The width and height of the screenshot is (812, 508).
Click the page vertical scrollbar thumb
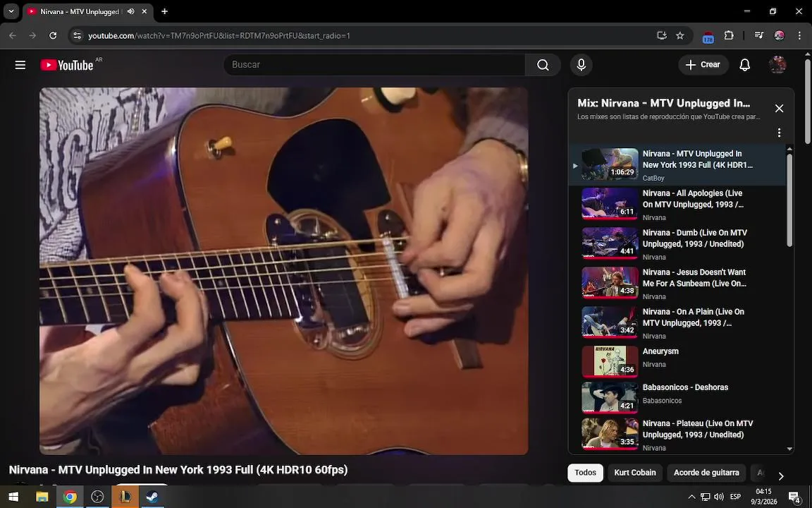(807, 101)
